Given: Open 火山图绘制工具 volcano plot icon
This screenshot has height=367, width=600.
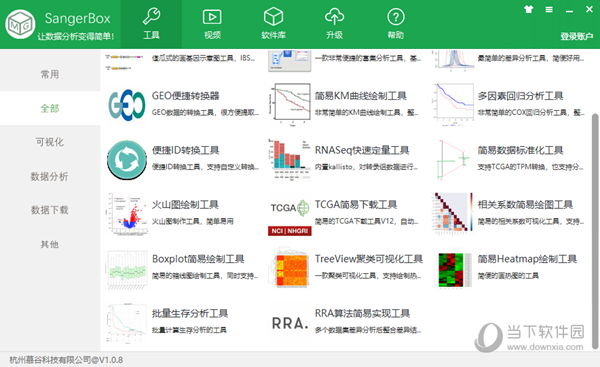Looking at the screenshot, I should click(x=127, y=214).
